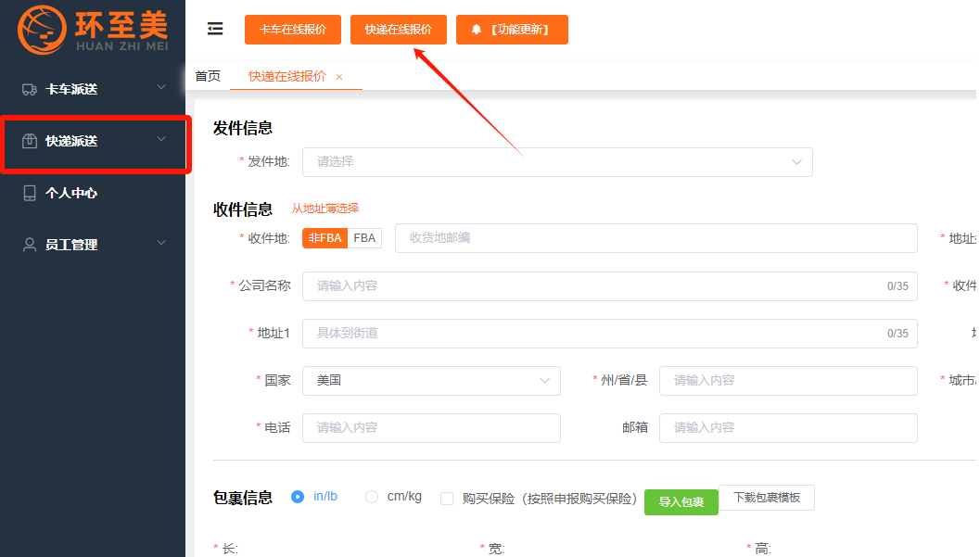Click the bell icon in 功能更新

pos(477,30)
